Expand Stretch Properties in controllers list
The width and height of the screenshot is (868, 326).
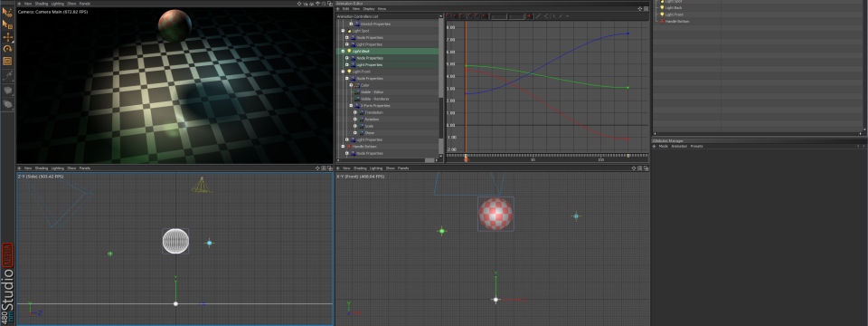[351, 24]
